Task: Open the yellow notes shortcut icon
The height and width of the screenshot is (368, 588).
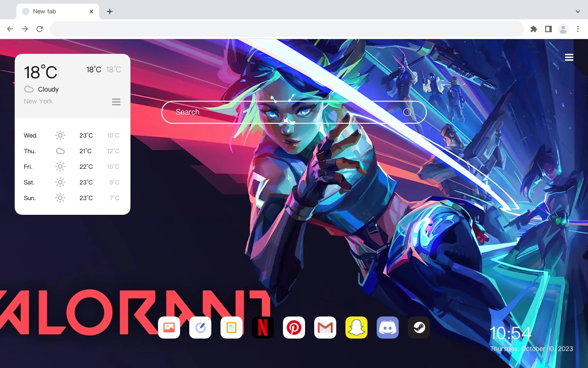Action: (232, 328)
